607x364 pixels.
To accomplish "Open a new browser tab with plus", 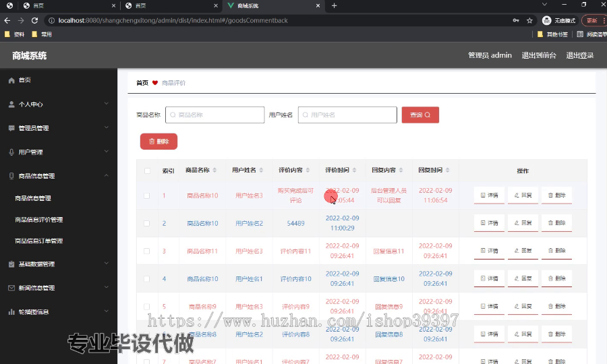I will (x=334, y=5).
